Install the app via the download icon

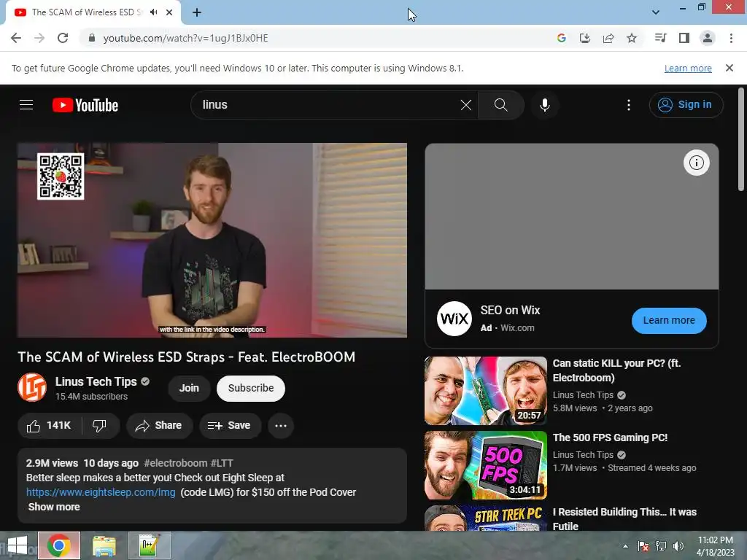coord(585,38)
